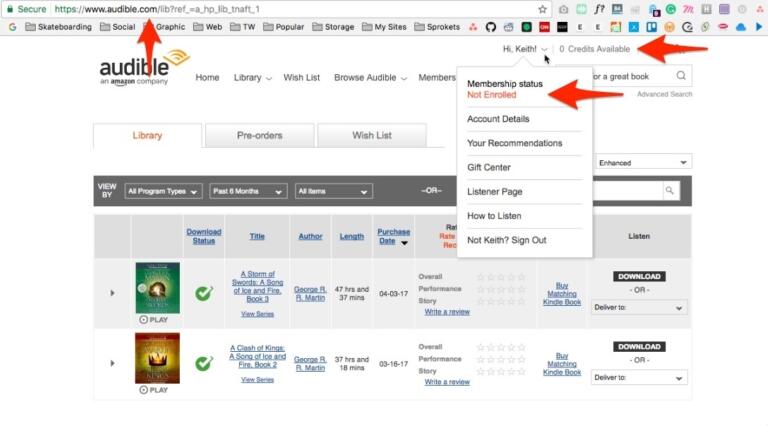Screen dimensions: 768x426
Task: Open the Past 6 Months dropdown
Action: pyautogui.click(x=248, y=191)
